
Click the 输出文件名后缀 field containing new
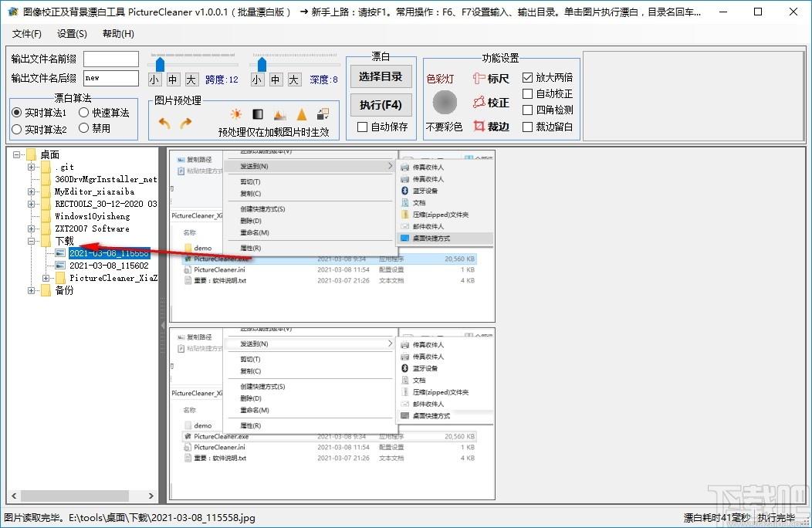[111, 78]
